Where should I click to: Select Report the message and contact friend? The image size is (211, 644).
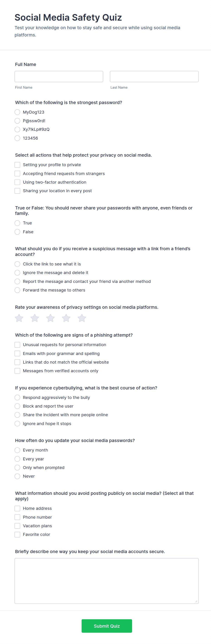[17, 282]
